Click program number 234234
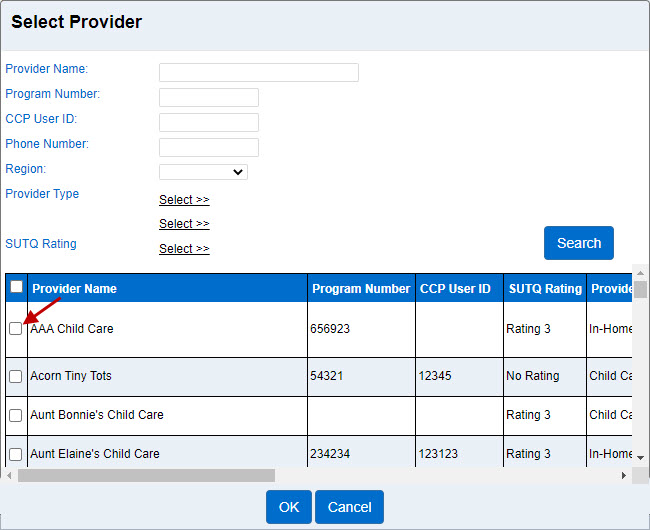 pos(330,454)
